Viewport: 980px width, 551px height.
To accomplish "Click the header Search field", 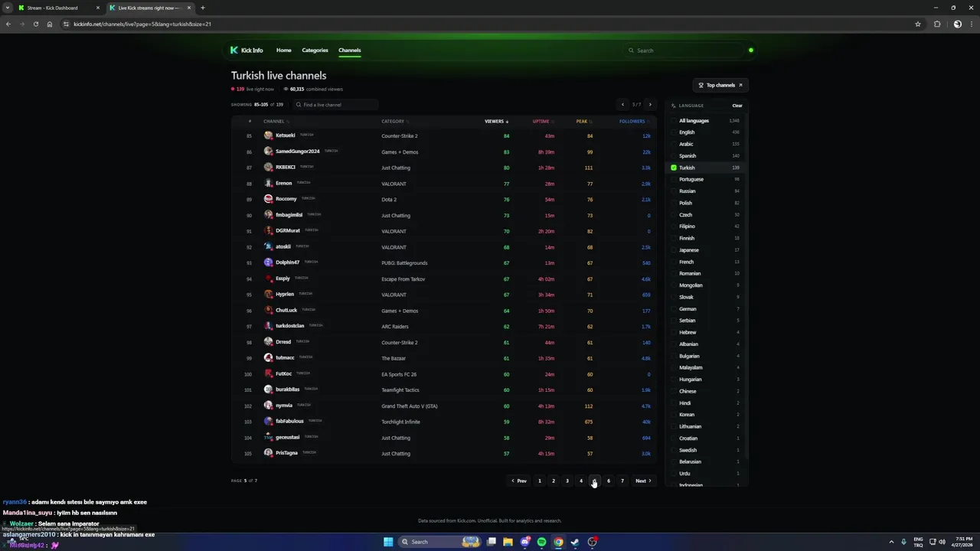I will tap(684, 51).
